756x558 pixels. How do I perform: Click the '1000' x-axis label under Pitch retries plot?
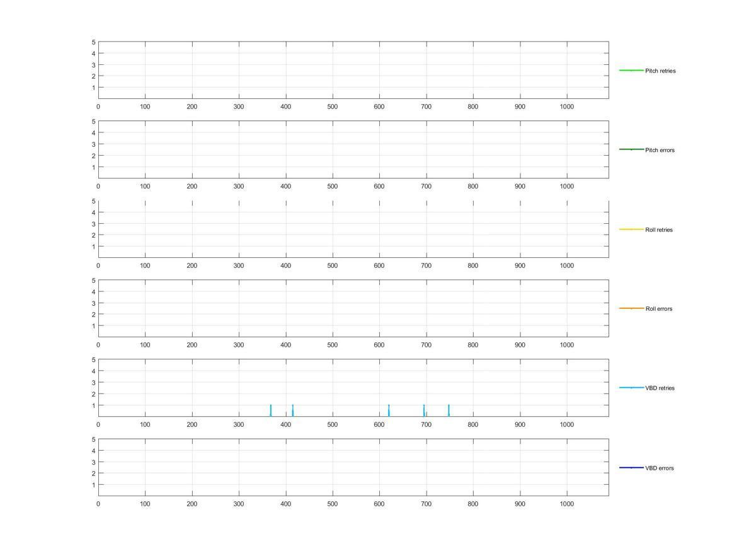click(567, 107)
